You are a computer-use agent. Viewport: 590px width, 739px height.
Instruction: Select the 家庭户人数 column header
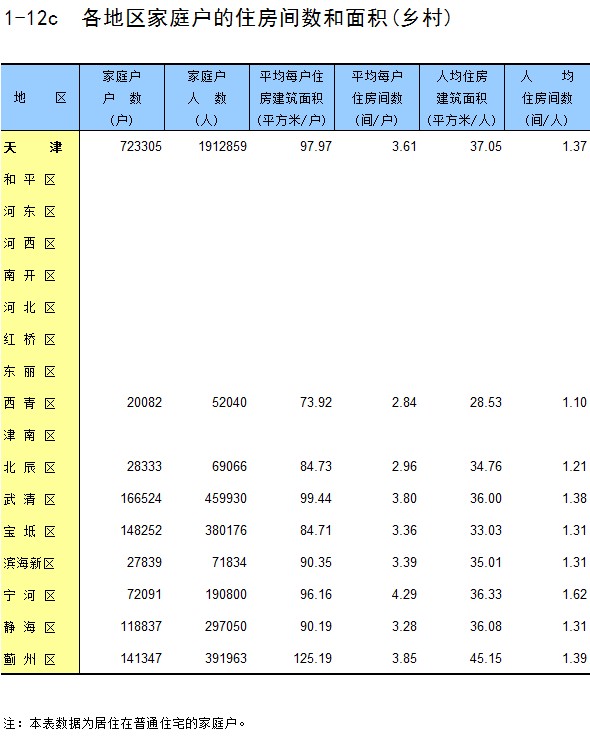[207, 98]
